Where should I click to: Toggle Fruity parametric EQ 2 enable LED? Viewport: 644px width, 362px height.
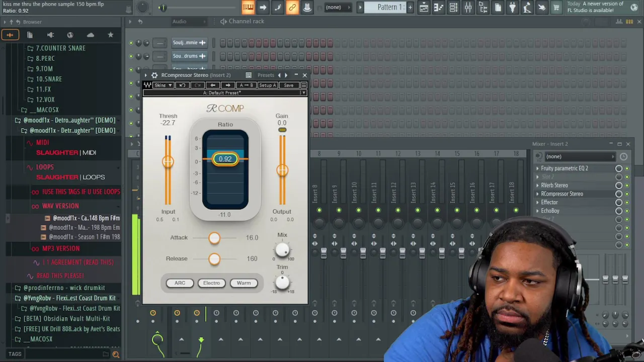(x=627, y=169)
